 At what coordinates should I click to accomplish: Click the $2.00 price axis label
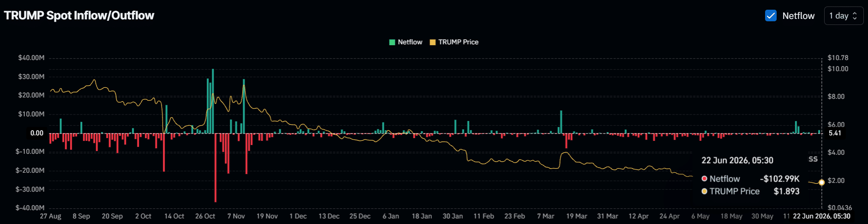point(836,181)
